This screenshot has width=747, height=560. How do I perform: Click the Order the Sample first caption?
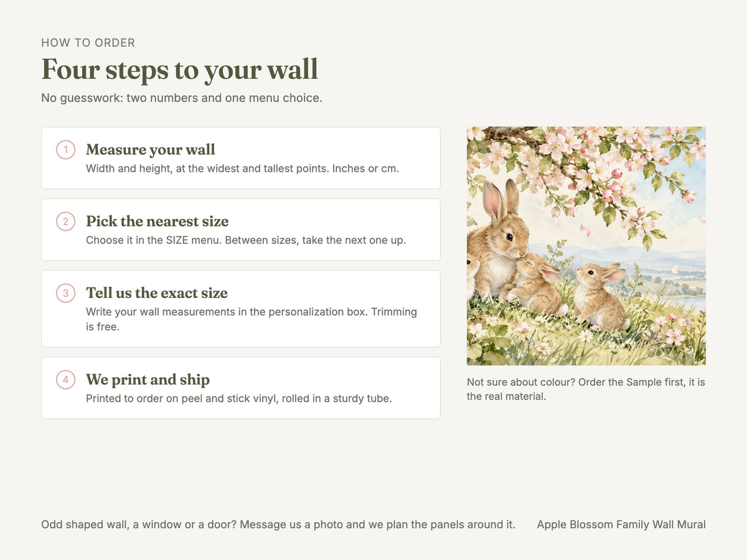click(586, 389)
